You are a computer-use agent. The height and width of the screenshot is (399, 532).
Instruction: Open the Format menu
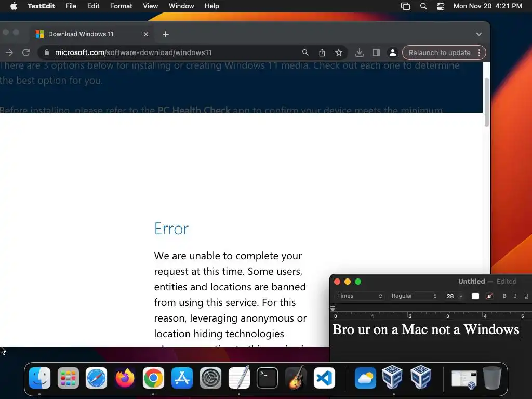pyautogui.click(x=121, y=6)
